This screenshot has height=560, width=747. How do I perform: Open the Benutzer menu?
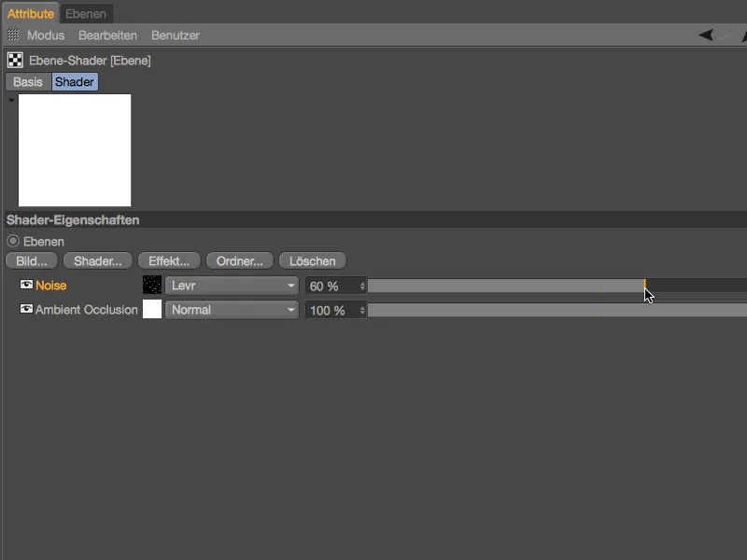pos(176,35)
